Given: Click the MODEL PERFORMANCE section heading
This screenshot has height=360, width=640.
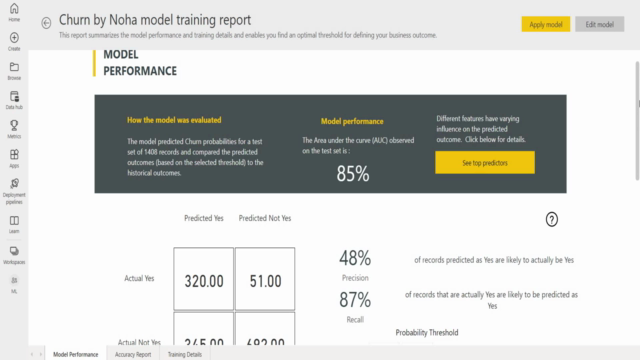Looking at the screenshot, I should pos(140,62).
